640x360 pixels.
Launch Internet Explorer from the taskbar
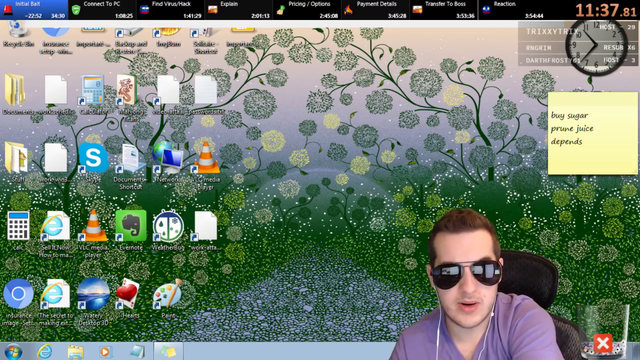(44, 351)
